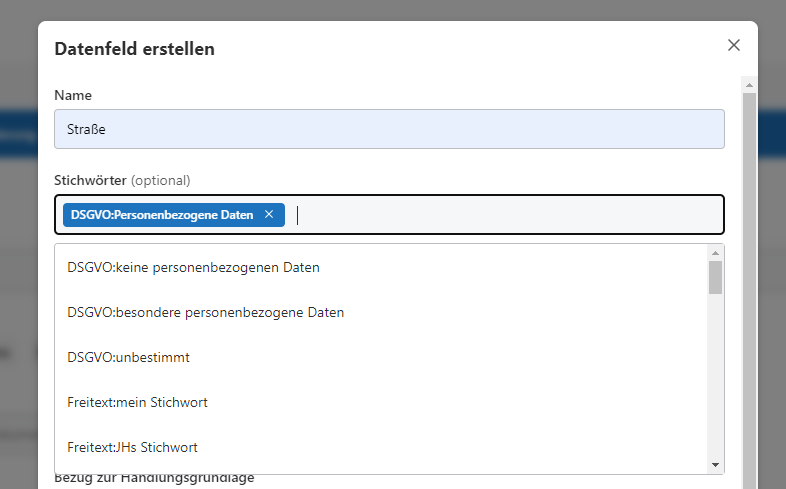
Task: Select the DSGVO:Personenbezogene Daten chip label
Action: 162,215
